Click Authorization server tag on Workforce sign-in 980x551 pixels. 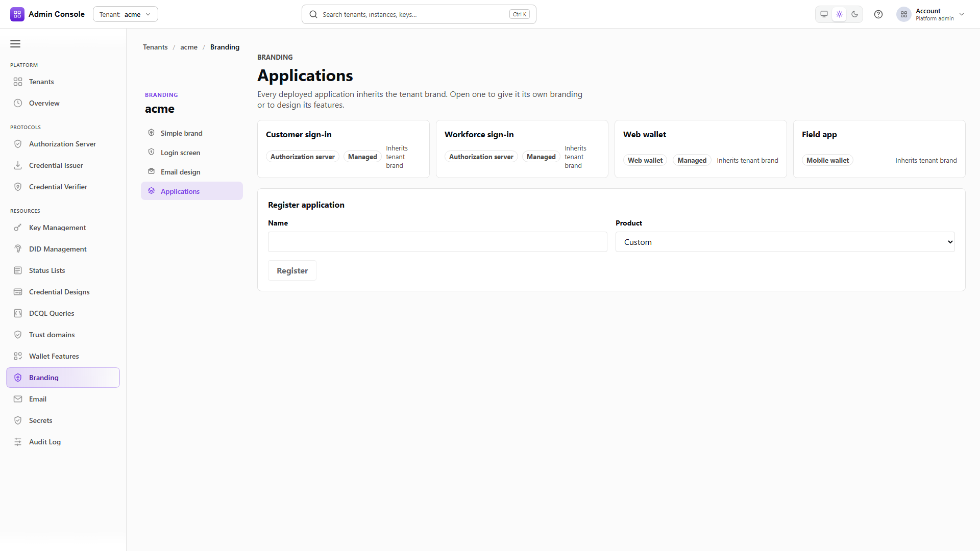point(481,157)
